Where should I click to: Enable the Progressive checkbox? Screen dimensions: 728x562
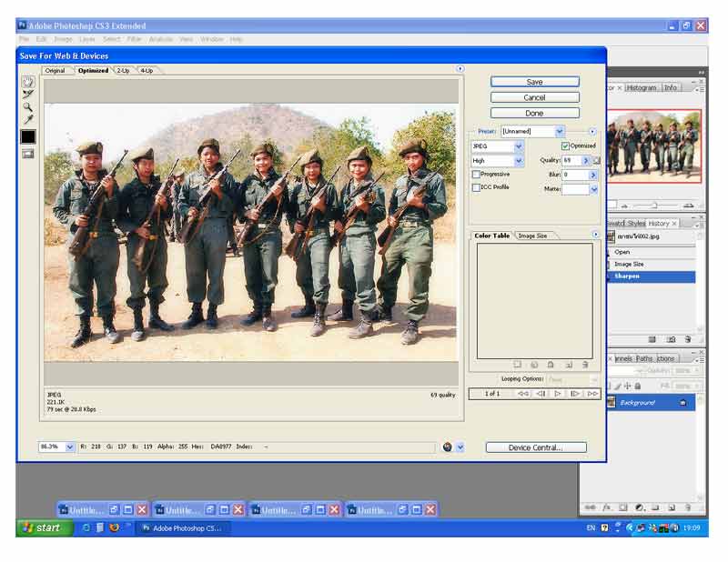pyautogui.click(x=476, y=175)
